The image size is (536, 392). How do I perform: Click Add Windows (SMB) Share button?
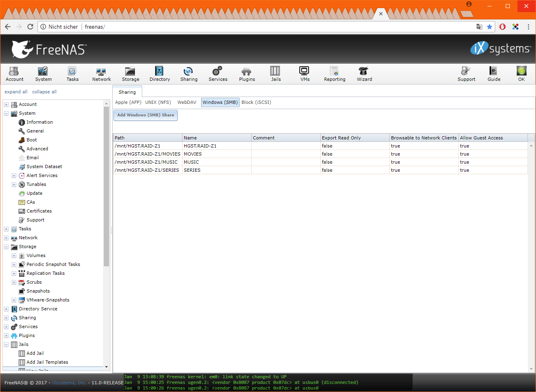pyautogui.click(x=145, y=115)
